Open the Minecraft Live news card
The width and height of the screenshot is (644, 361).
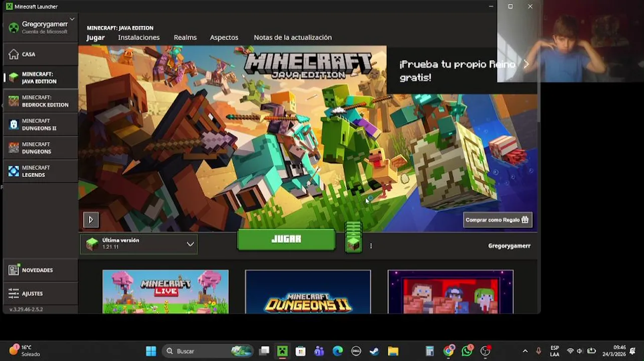(x=166, y=292)
